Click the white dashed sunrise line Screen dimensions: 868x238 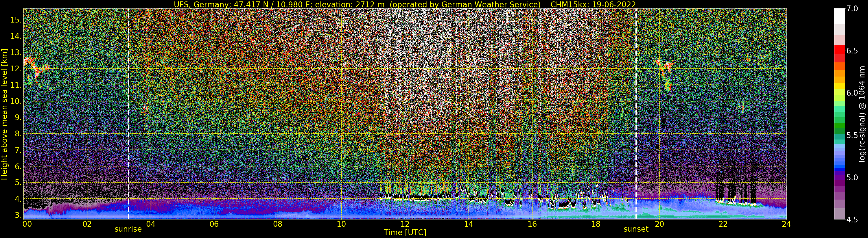tap(128, 114)
